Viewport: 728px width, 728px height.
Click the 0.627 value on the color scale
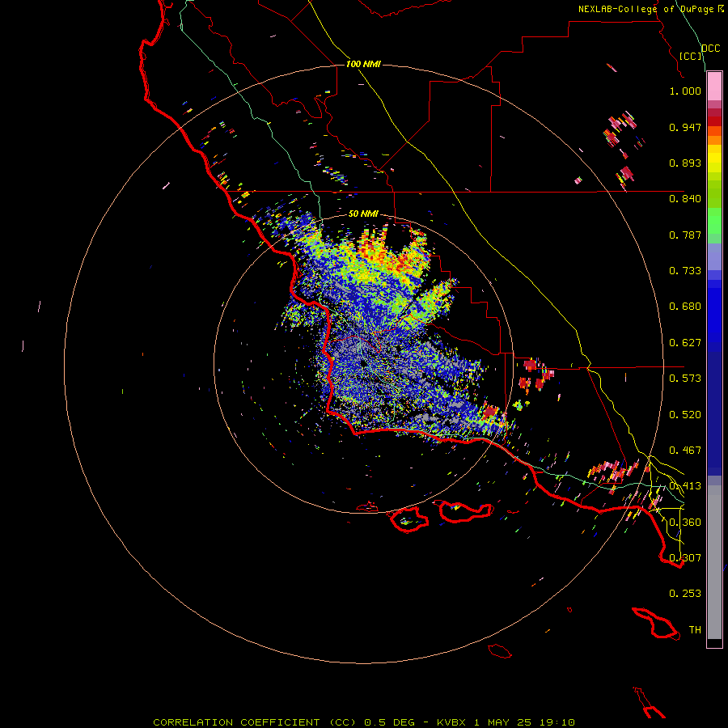(685, 343)
